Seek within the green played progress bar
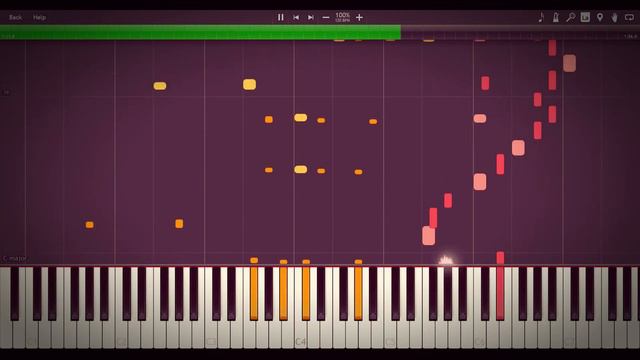This screenshot has height=360, width=640. pyautogui.click(x=200, y=32)
